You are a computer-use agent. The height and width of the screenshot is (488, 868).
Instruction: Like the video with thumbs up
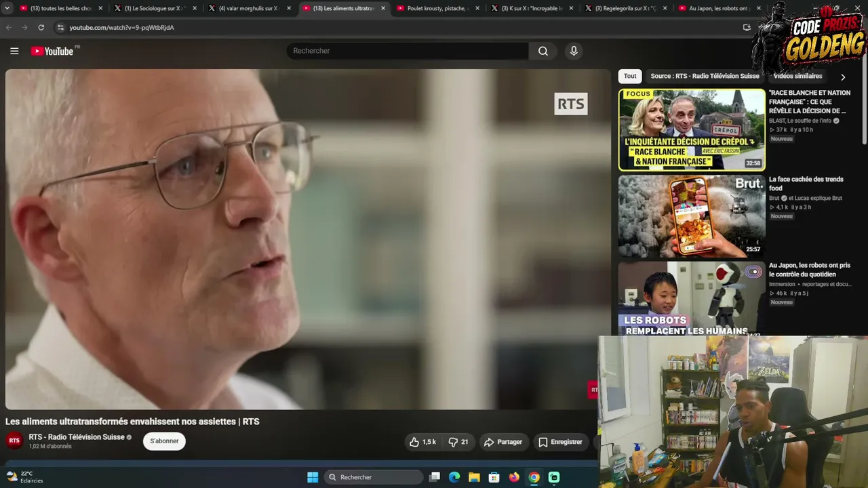click(x=422, y=442)
